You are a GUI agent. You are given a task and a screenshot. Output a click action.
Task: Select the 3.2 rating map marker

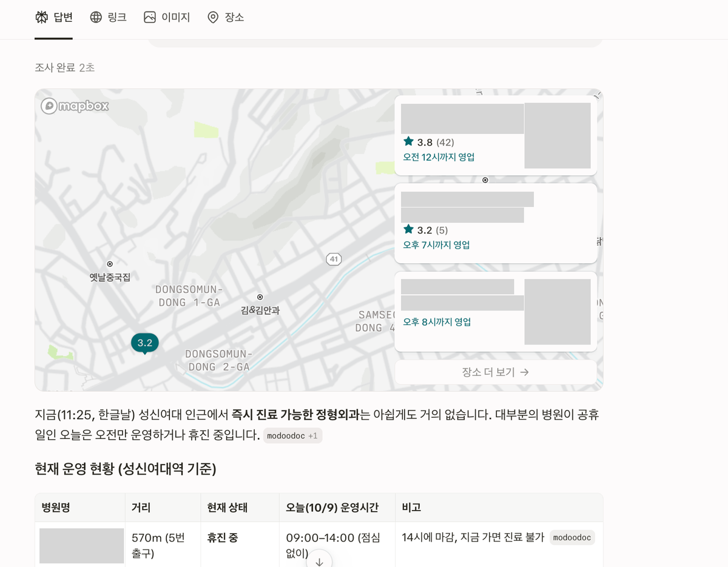pos(145,343)
